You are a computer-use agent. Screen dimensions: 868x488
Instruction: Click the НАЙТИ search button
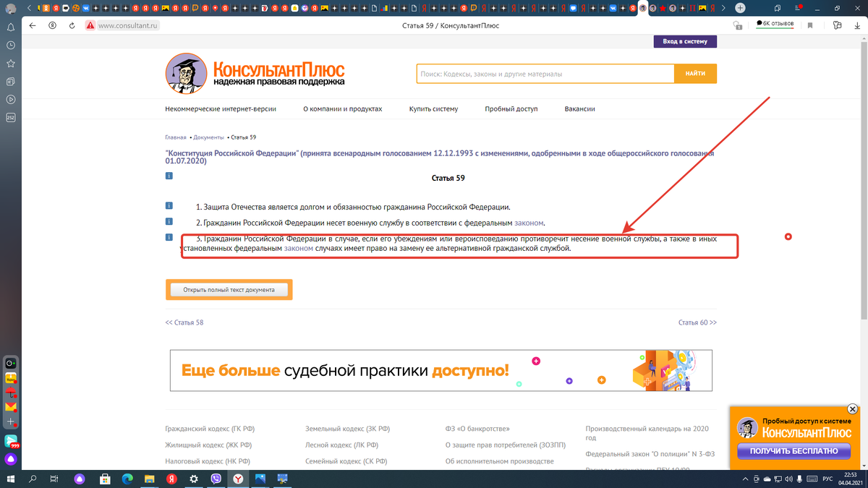pyautogui.click(x=696, y=74)
